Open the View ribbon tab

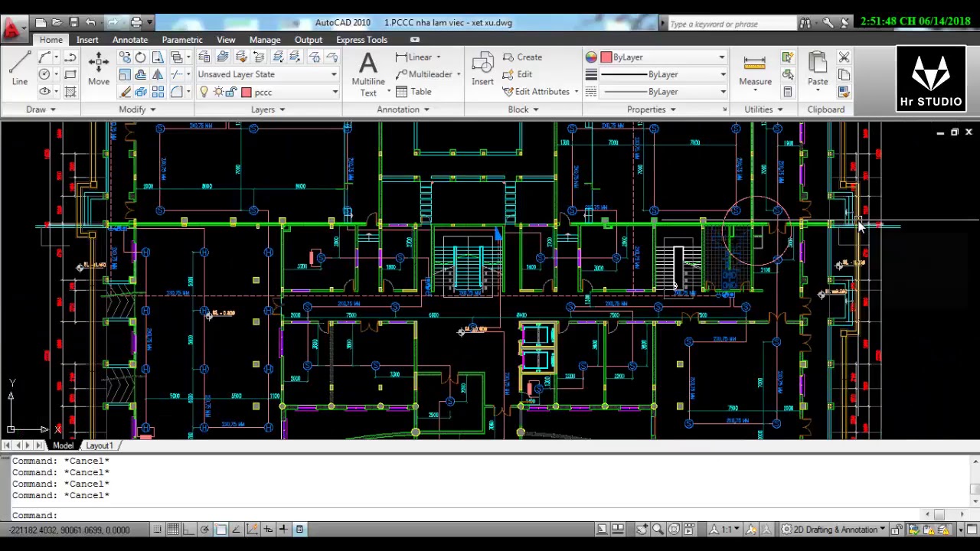coord(226,40)
